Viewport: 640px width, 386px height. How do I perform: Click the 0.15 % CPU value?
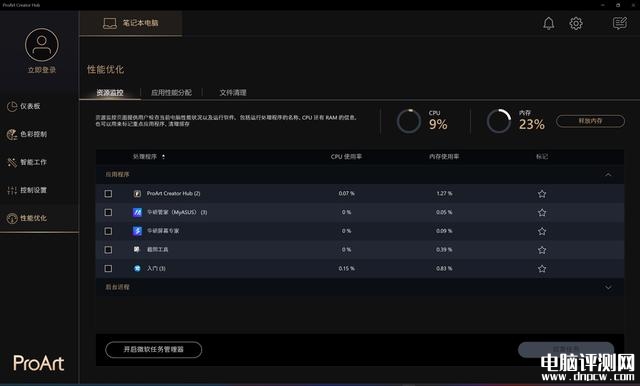(346, 268)
